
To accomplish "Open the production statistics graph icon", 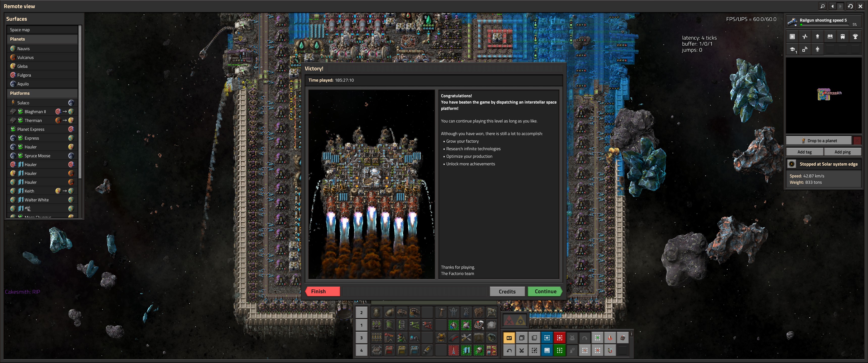I will coord(805,37).
